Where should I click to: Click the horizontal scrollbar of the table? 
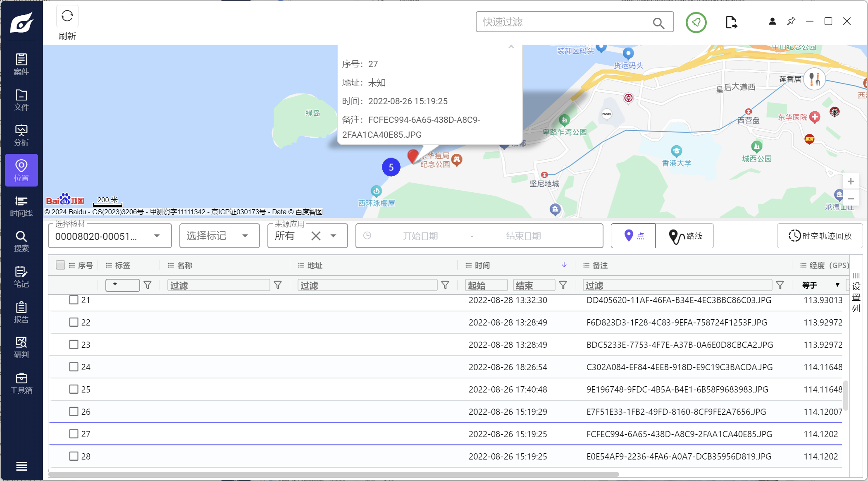pyautogui.click(x=334, y=474)
